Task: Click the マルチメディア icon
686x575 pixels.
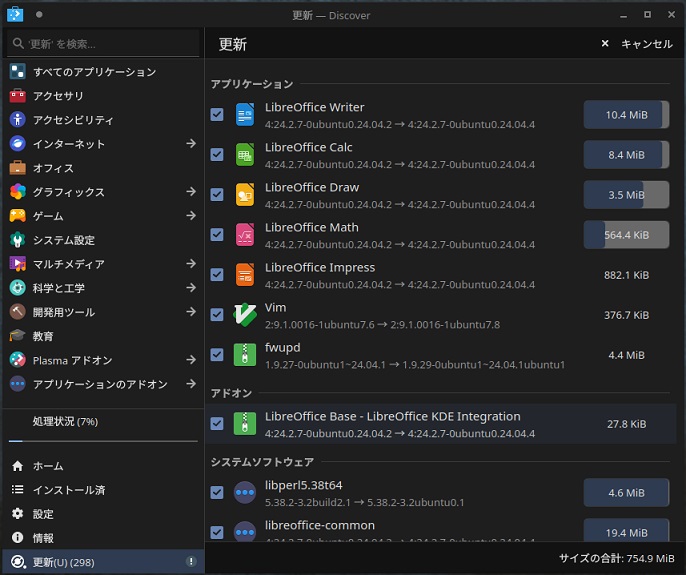Action: pyautogui.click(x=18, y=264)
